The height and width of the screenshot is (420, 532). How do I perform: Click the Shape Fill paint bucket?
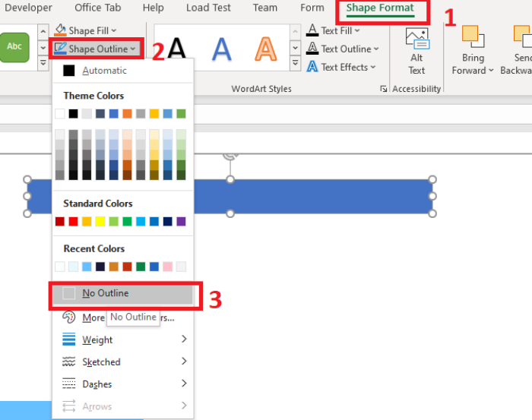[x=60, y=30]
